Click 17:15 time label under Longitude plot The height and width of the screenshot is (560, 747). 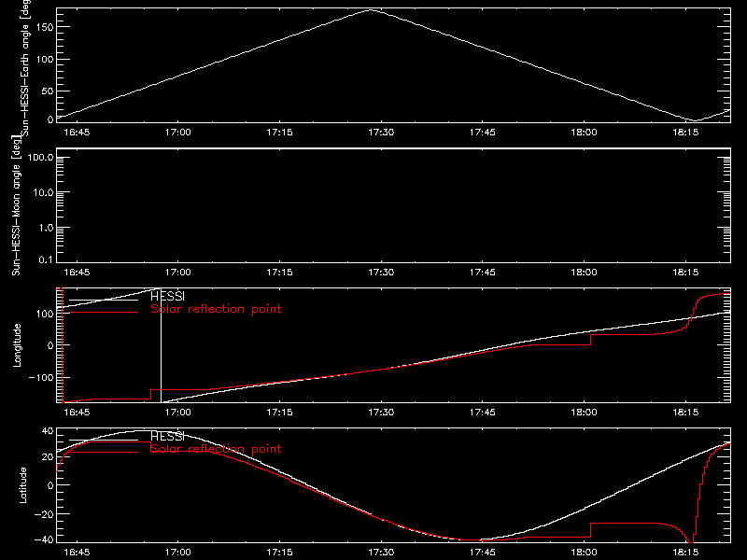pos(279,413)
